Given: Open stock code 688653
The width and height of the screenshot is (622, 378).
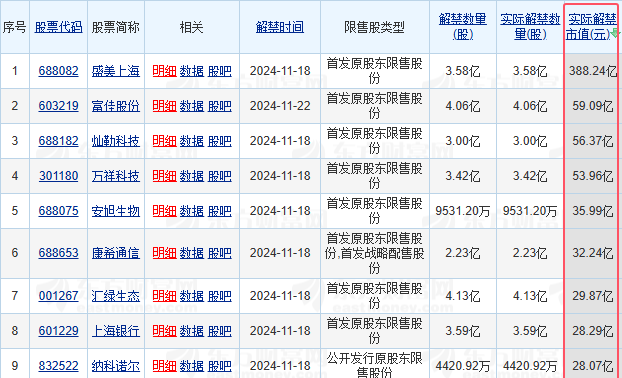Looking at the screenshot, I should pos(58,253).
